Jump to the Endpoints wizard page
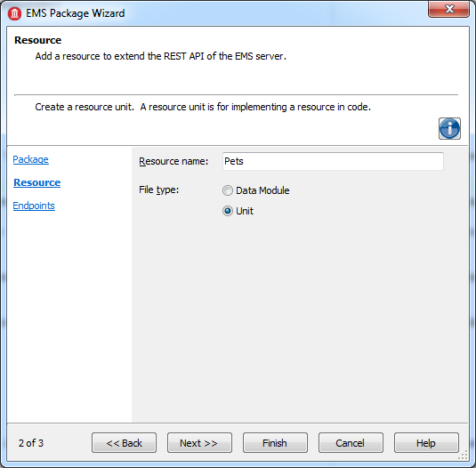 [34, 206]
